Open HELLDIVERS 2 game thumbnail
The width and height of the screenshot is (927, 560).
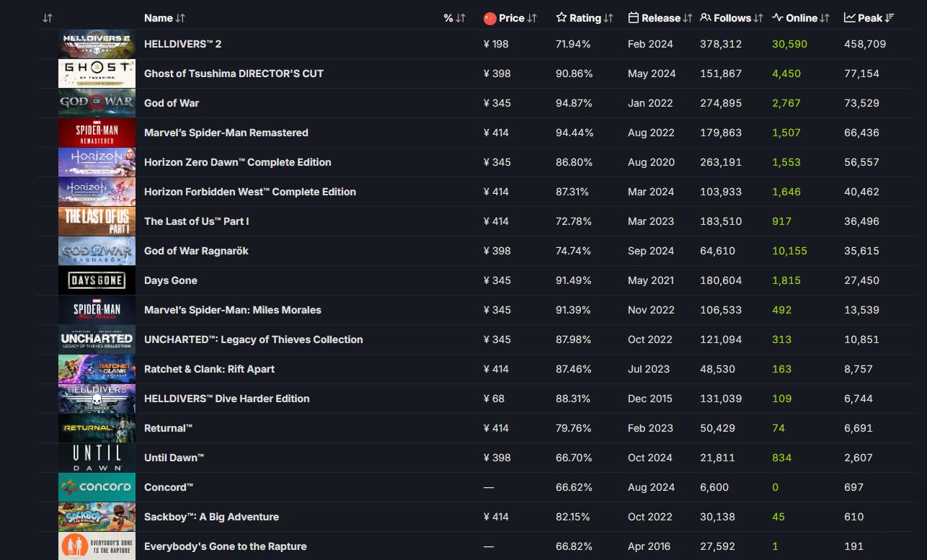97,44
